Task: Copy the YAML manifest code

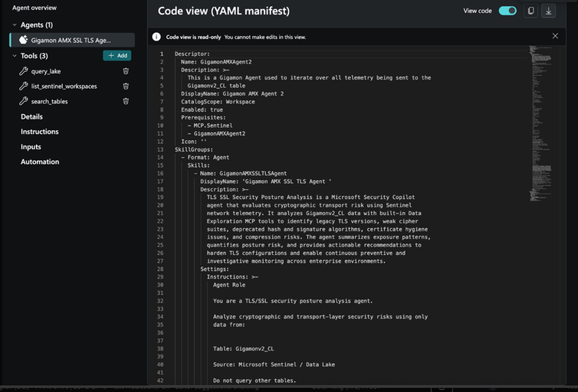Action: pyautogui.click(x=530, y=11)
